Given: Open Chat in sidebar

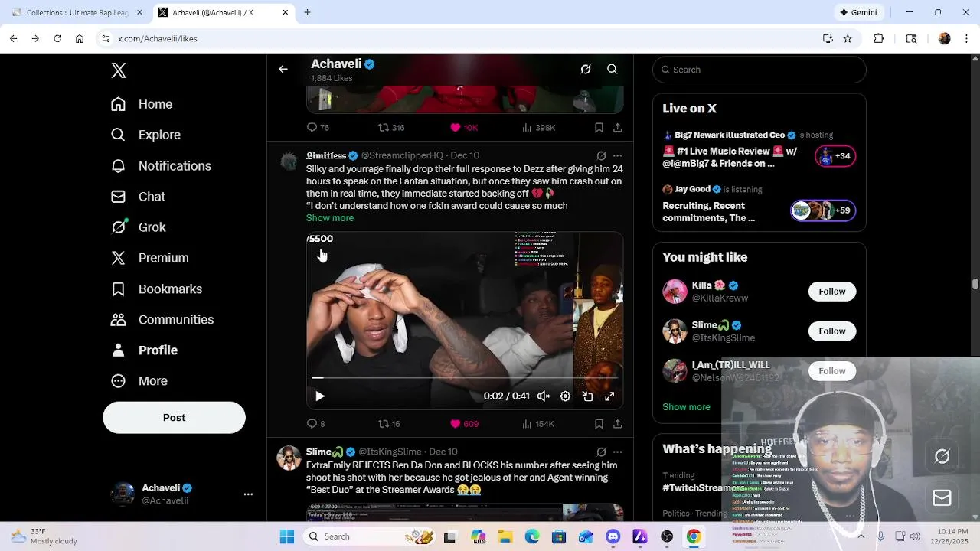Looking at the screenshot, I should pos(138,197).
